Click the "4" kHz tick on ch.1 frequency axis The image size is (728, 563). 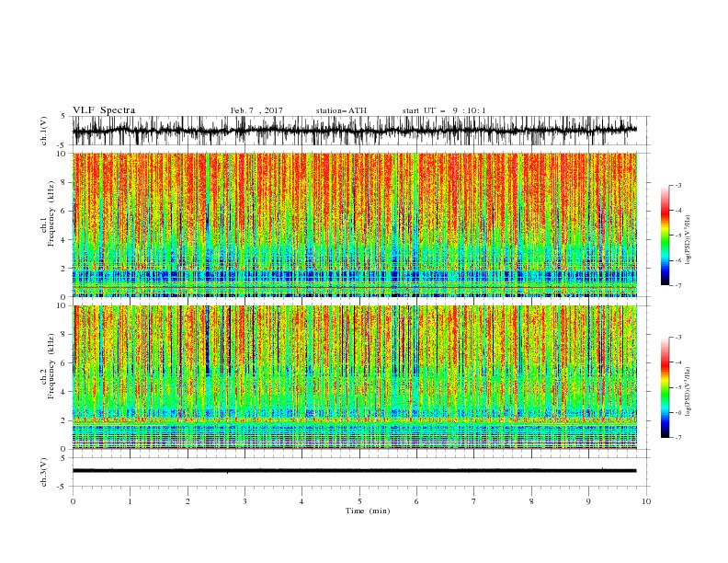(64, 240)
